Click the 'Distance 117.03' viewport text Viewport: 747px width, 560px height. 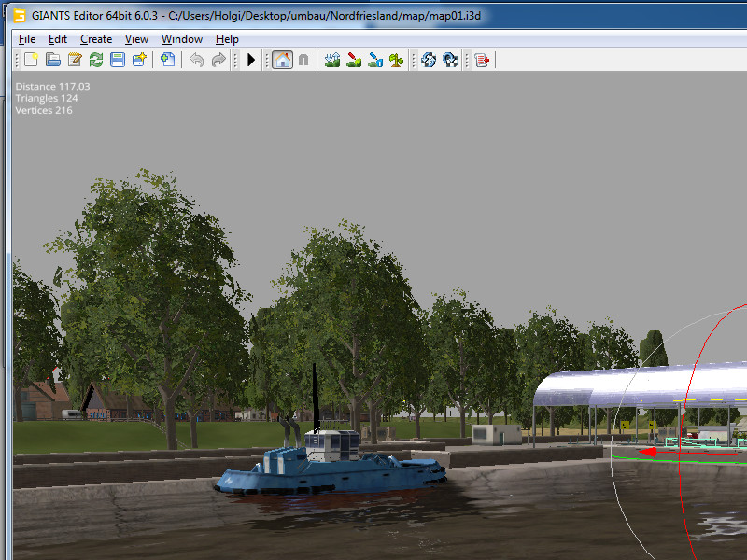[x=52, y=86]
